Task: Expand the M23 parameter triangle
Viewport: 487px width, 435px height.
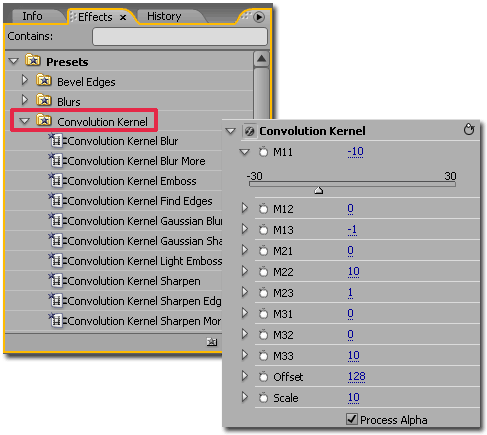Action: click(x=245, y=292)
